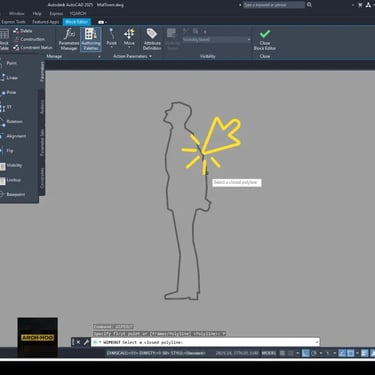375x375 pixels.
Task: Open the Express Tools ribbon tab
Action: [13, 22]
